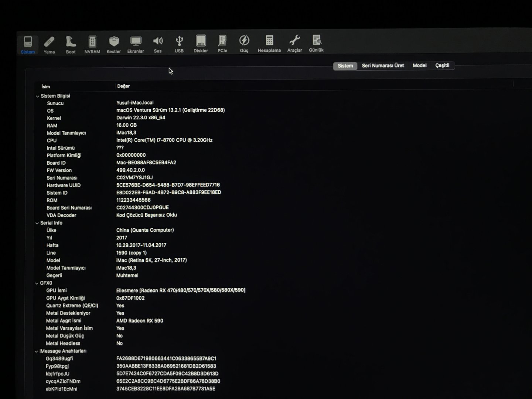Open the Boot toolbar icon

[71, 45]
